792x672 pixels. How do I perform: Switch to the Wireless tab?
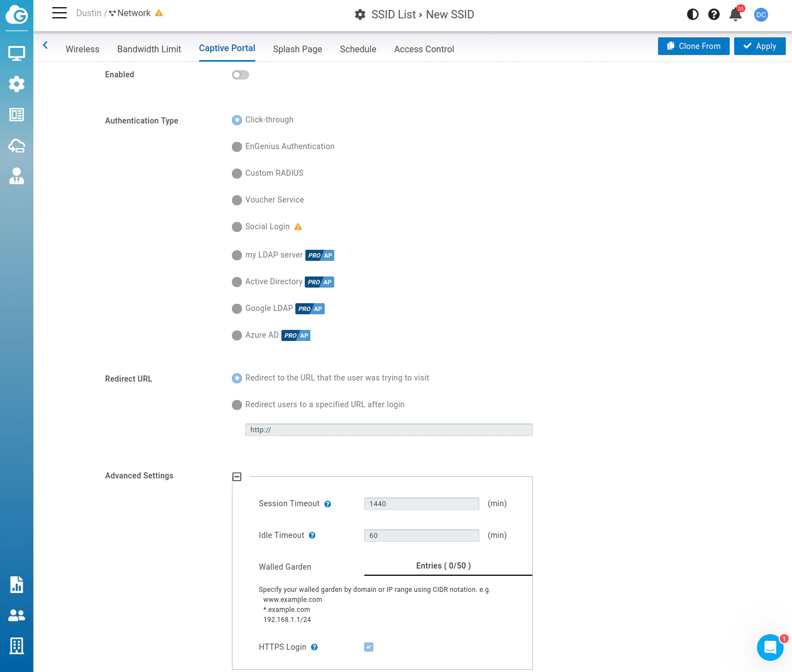[82, 49]
